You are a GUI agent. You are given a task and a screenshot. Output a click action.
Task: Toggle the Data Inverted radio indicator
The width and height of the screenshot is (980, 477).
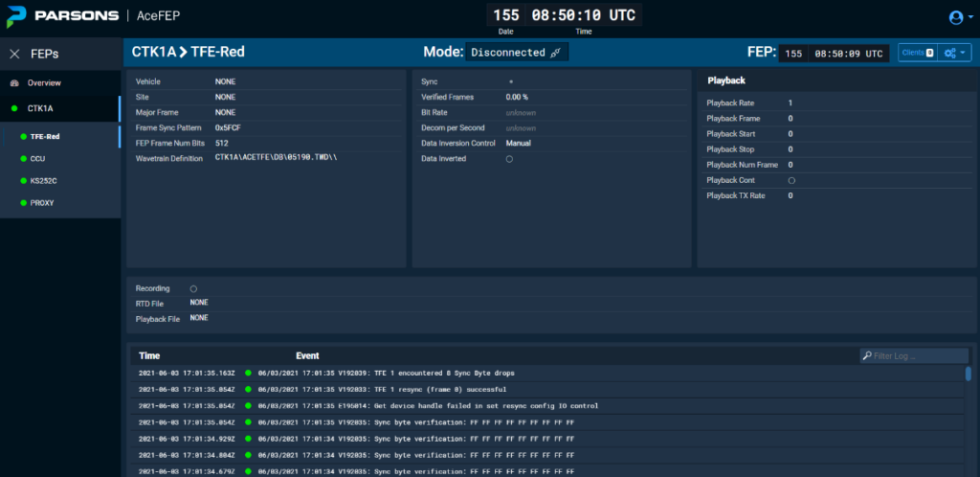point(509,159)
